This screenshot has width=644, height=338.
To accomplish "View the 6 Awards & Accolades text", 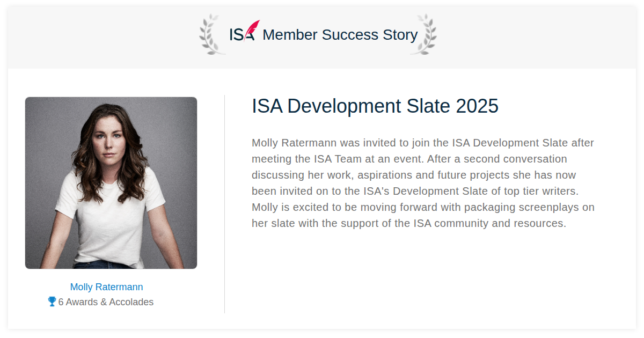I will [x=106, y=302].
